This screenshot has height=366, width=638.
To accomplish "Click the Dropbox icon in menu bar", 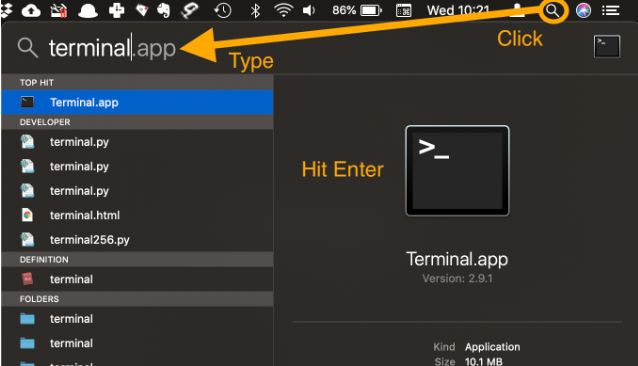I will [6, 11].
